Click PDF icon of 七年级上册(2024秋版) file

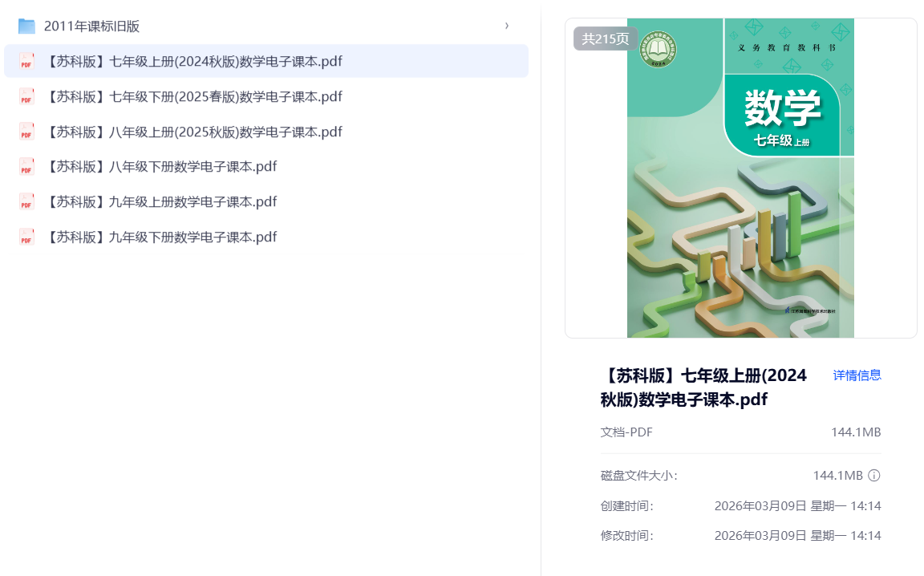(26, 62)
